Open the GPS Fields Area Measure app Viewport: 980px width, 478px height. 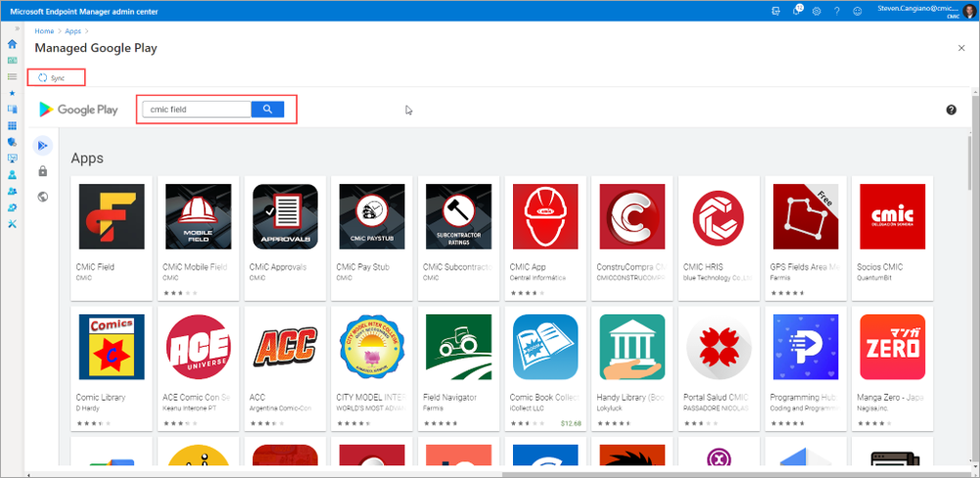tap(806, 238)
